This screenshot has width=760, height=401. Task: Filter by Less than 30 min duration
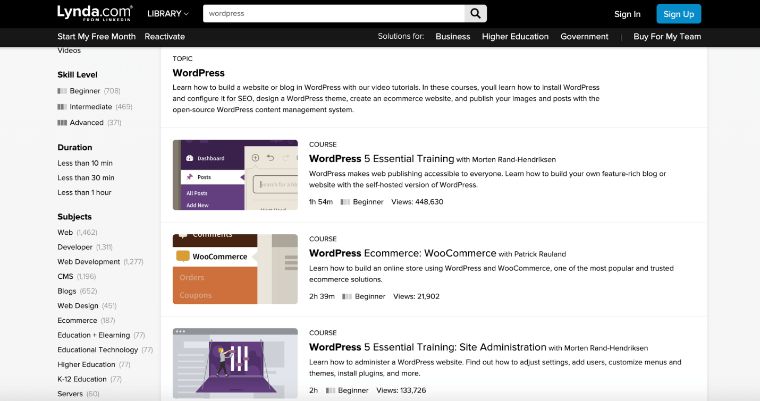tap(85, 177)
